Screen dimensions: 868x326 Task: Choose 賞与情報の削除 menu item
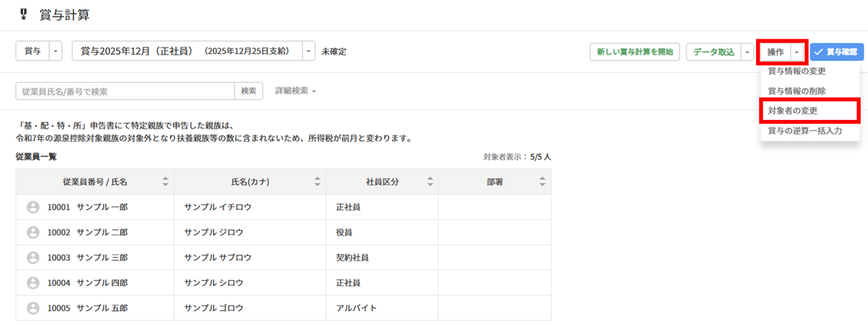pyautogui.click(x=797, y=90)
